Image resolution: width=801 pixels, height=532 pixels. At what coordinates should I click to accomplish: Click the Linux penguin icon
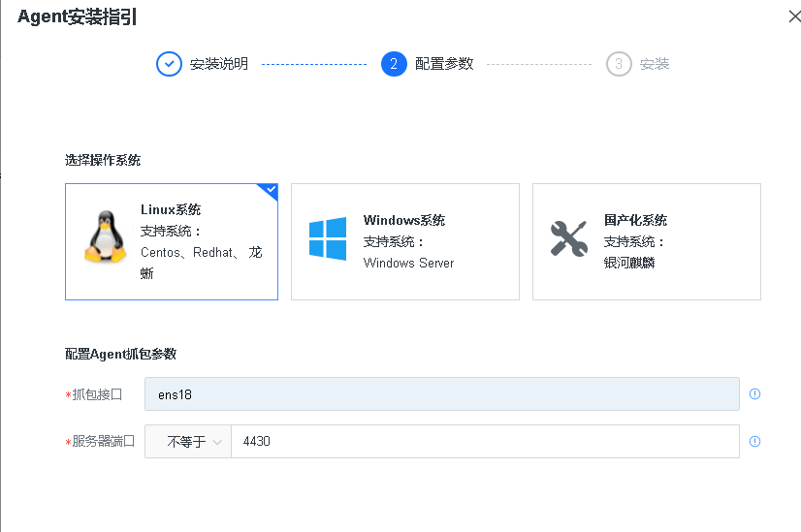coord(105,237)
